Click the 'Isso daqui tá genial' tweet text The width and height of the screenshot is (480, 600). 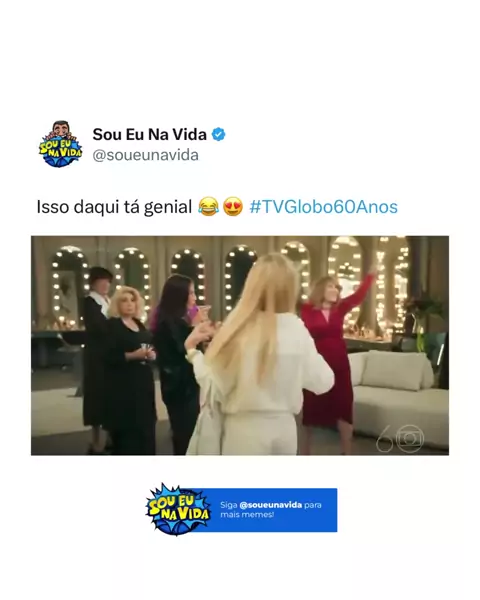(114, 207)
